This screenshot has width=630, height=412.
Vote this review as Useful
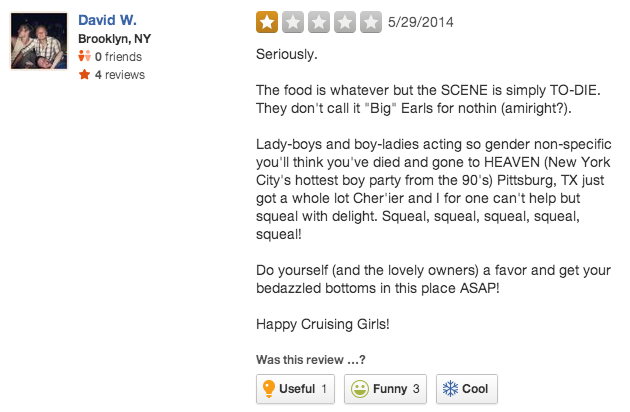pos(295,389)
